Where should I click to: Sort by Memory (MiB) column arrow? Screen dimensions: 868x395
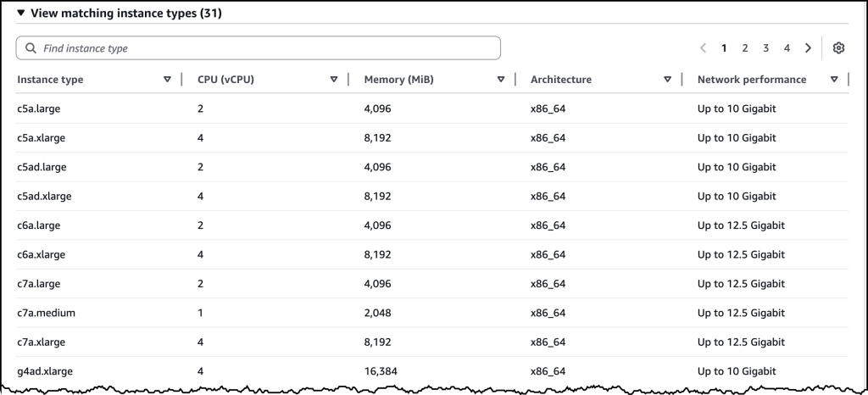[x=501, y=80]
